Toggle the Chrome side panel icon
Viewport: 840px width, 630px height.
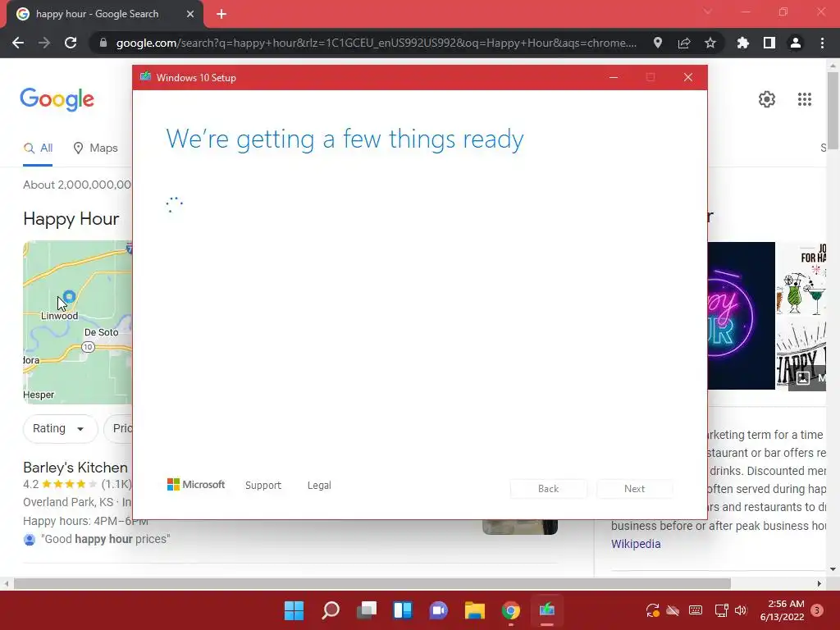tap(769, 43)
